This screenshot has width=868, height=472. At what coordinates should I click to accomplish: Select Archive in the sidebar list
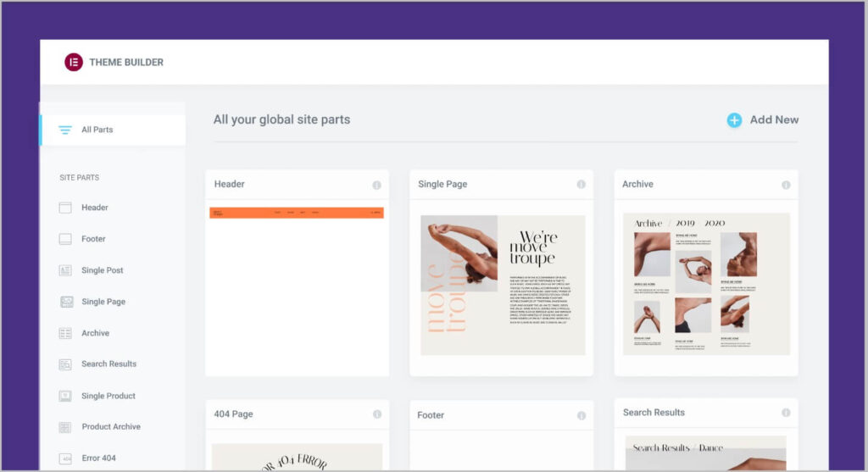coord(95,333)
